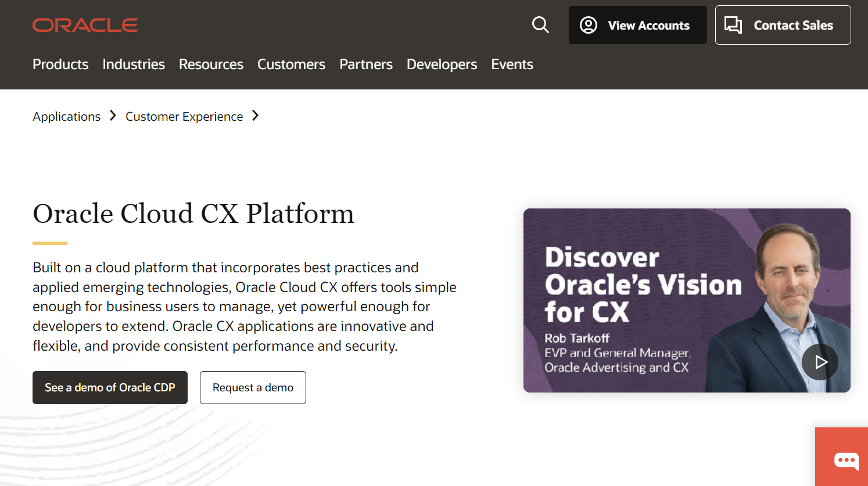Navigate to Customer Experience breadcrumb link
868x486 pixels.
click(x=184, y=117)
